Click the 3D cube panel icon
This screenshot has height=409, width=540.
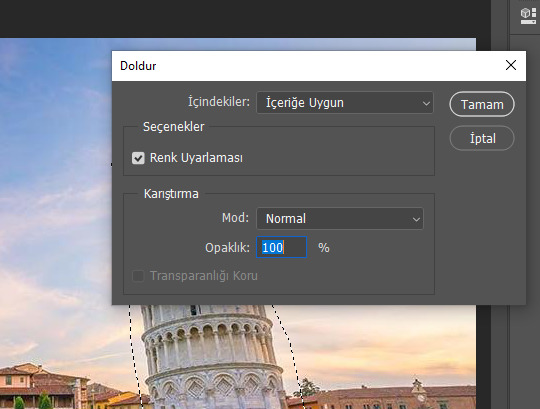tap(528, 15)
